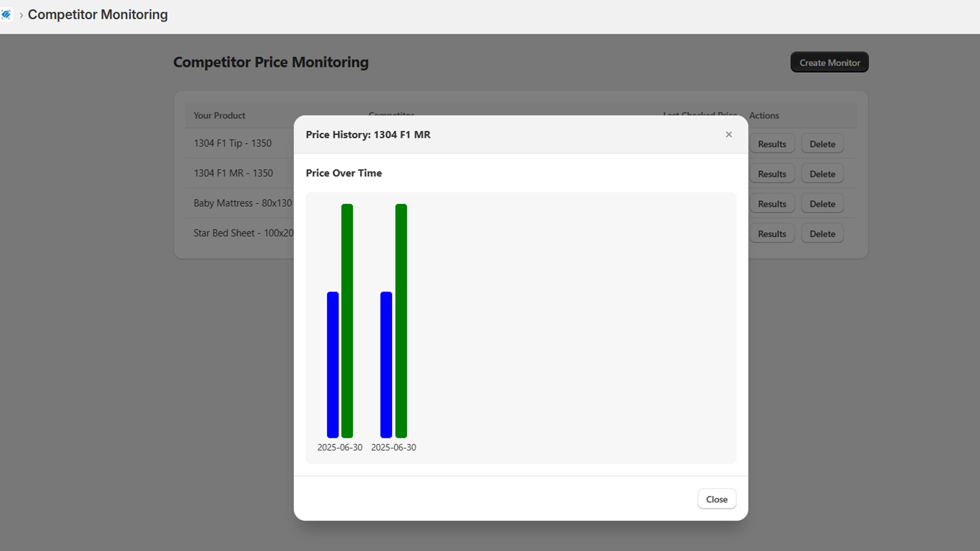This screenshot has height=551, width=980.
Task: Dismiss the dialog with the X icon
Action: point(729,134)
